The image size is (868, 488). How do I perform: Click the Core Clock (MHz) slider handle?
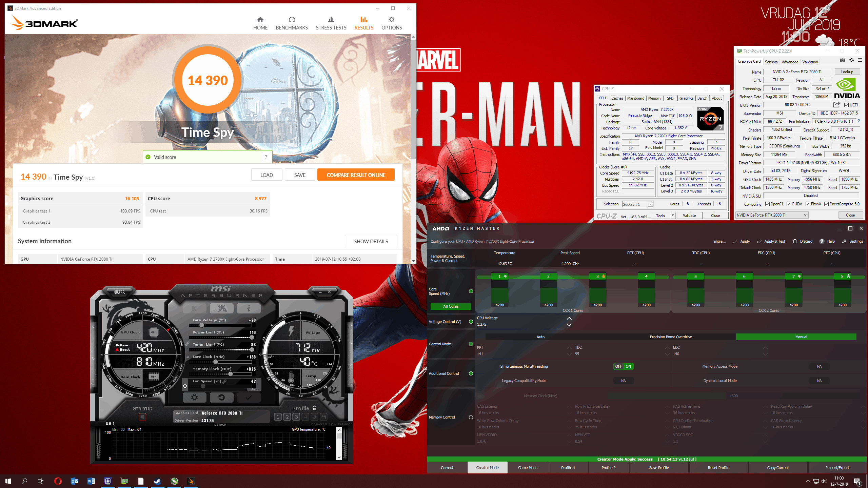point(216,362)
